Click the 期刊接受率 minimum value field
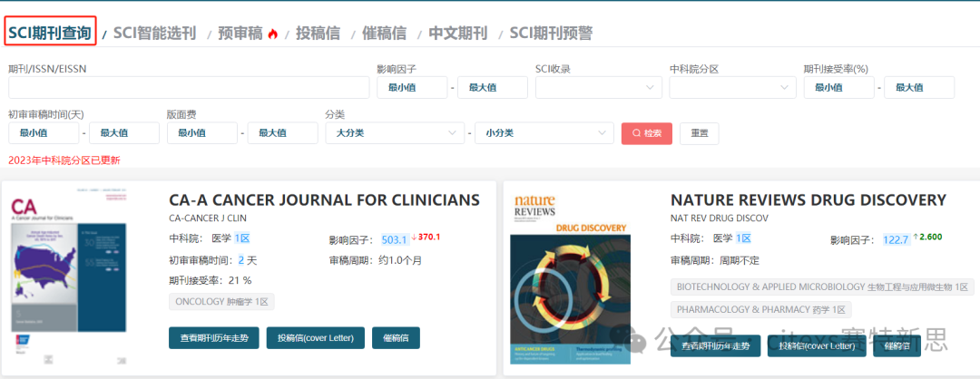 [838, 87]
